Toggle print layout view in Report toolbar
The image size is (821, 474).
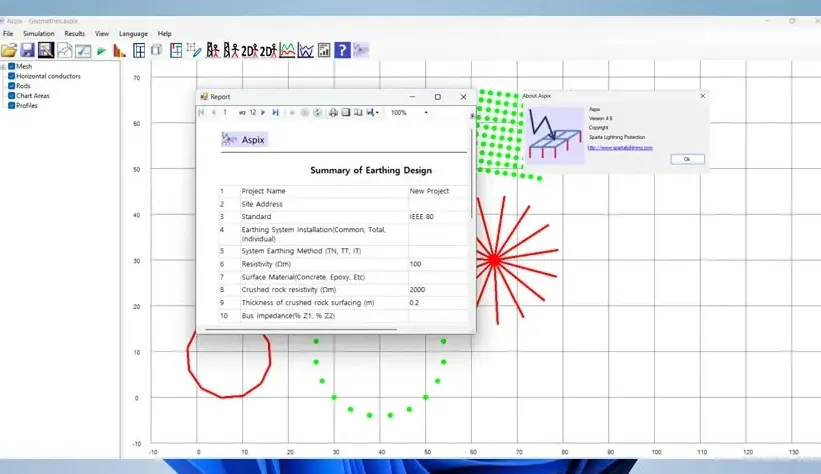click(x=346, y=113)
